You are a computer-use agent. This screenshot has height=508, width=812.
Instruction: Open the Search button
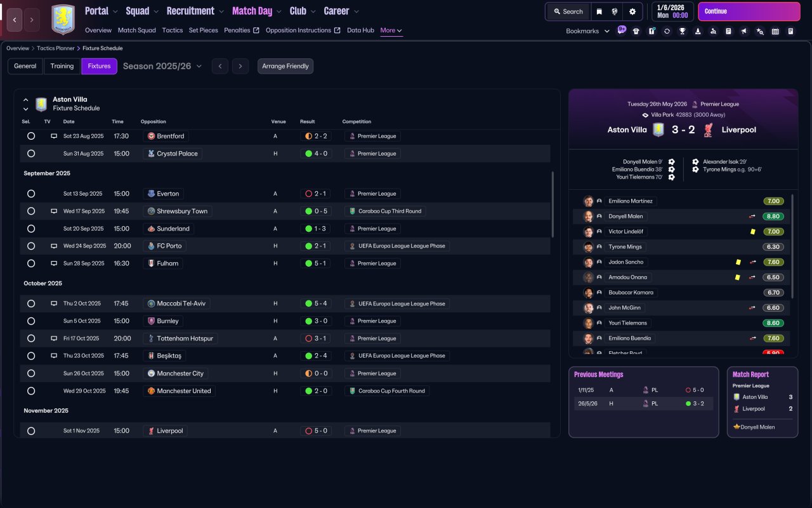[568, 11]
